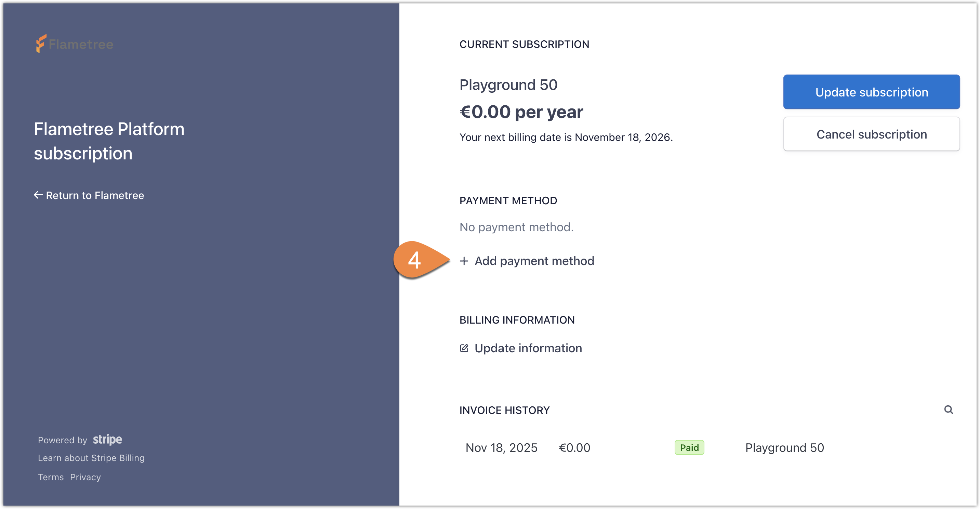980x509 pixels.
Task: Click the €0.00 per year price text
Action: (521, 111)
